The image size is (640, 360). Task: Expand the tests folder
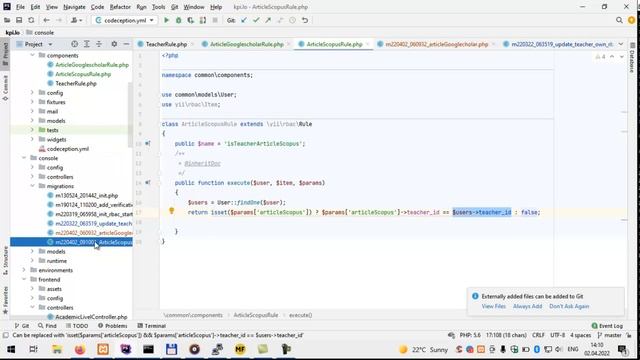[x=32, y=130]
